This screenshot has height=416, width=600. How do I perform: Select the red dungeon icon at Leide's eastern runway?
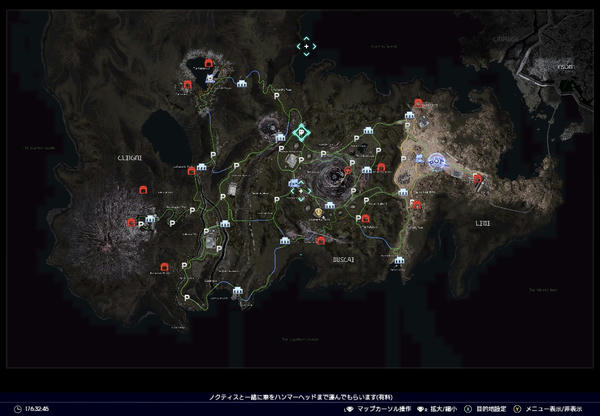coord(478,178)
